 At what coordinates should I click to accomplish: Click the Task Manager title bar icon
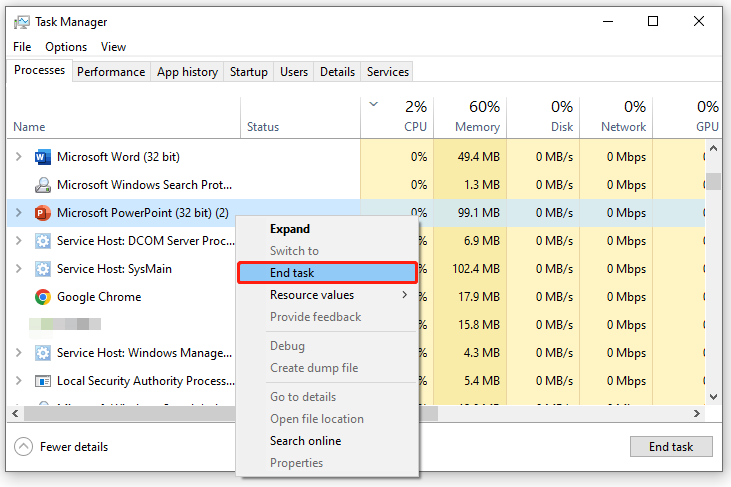pyautogui.click(x=21, y=22)
